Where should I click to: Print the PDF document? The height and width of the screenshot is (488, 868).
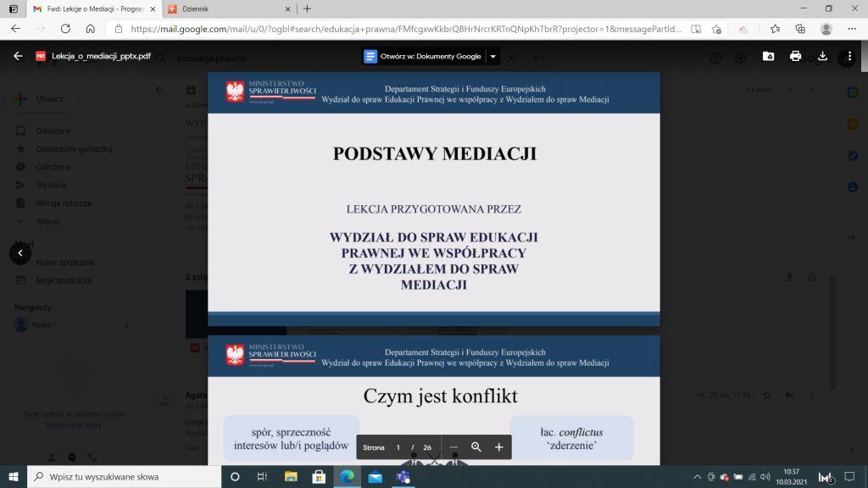coord(795,56)
